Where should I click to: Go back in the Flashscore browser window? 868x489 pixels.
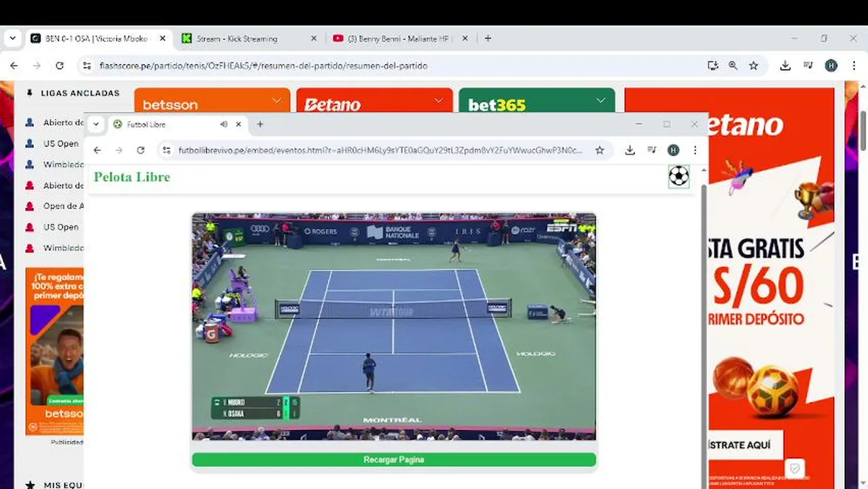point(14,66)
